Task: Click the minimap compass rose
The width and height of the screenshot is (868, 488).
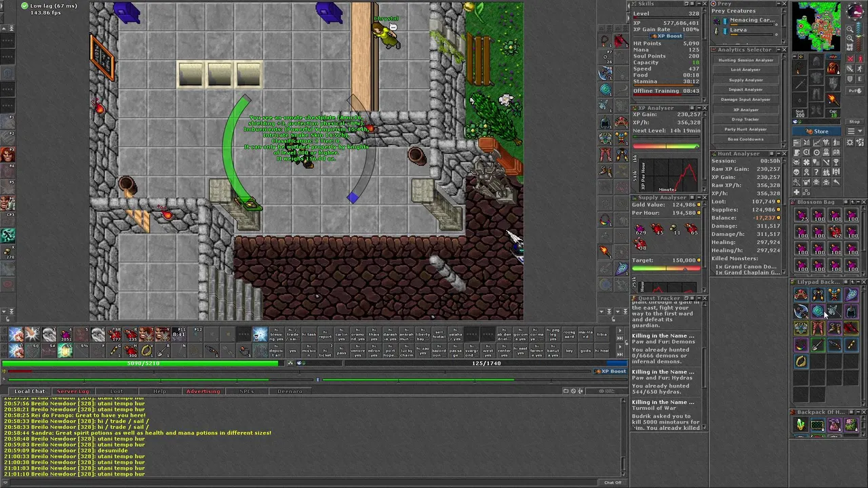Action: [x=854, y=12]
